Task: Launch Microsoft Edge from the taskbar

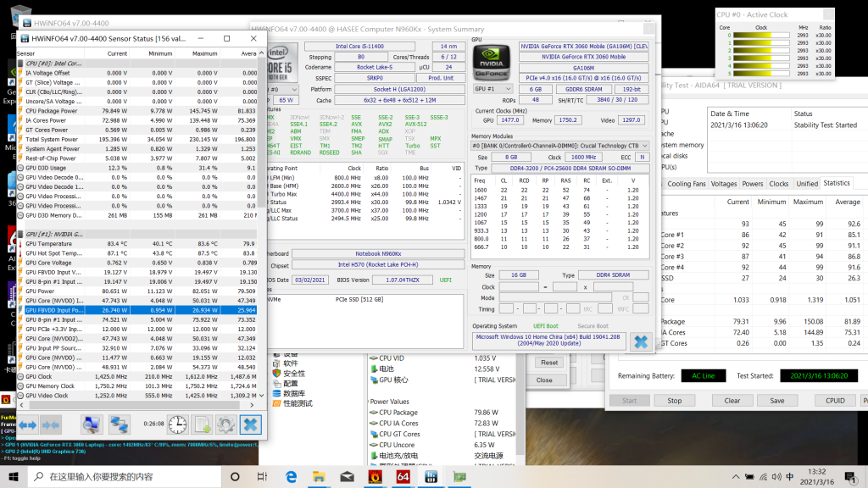Action: tap(291, 476)
